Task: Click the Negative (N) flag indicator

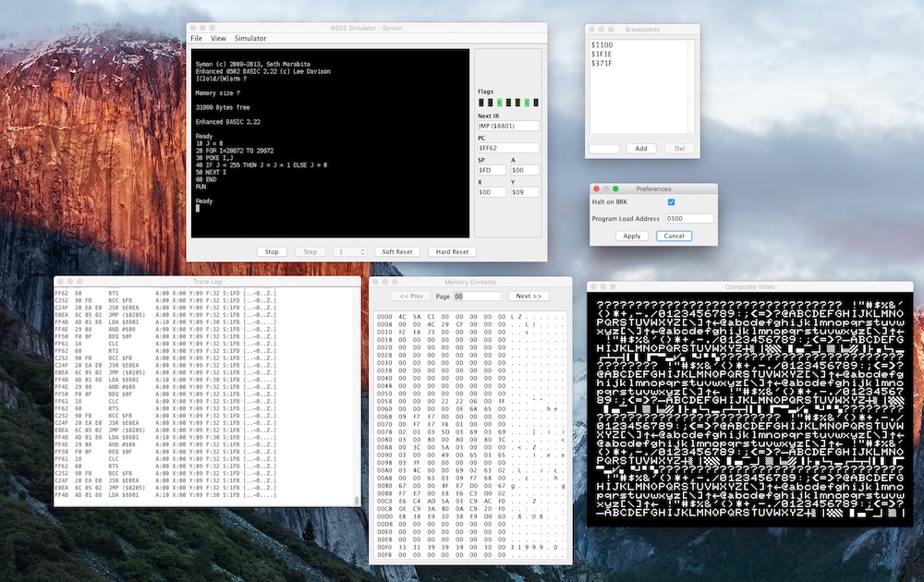Action: point(480,103)
